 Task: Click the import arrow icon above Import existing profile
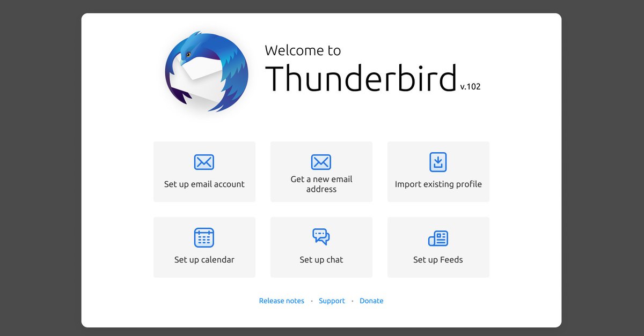point(438,162)
